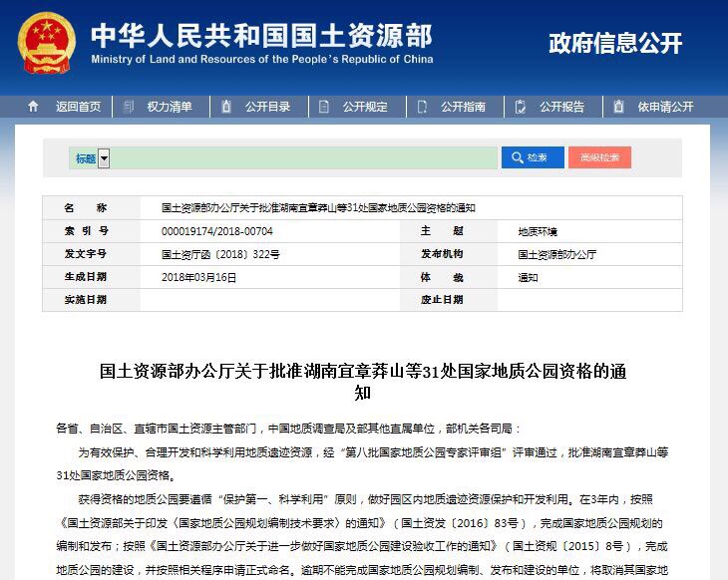Focus the green search input field
The image size is (728, 580).
point(303,158)
